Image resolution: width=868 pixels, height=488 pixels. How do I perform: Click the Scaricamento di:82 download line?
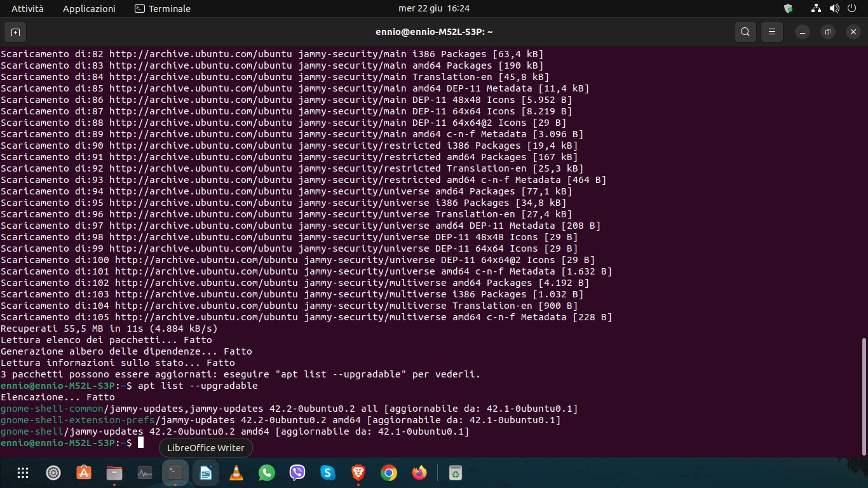coord(272,54)
